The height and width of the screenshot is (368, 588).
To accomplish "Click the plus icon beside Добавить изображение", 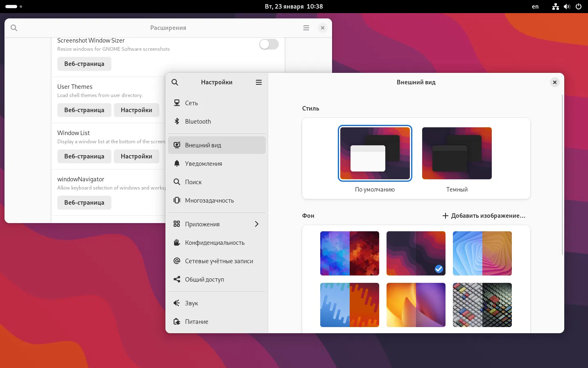I will point(446,216).
